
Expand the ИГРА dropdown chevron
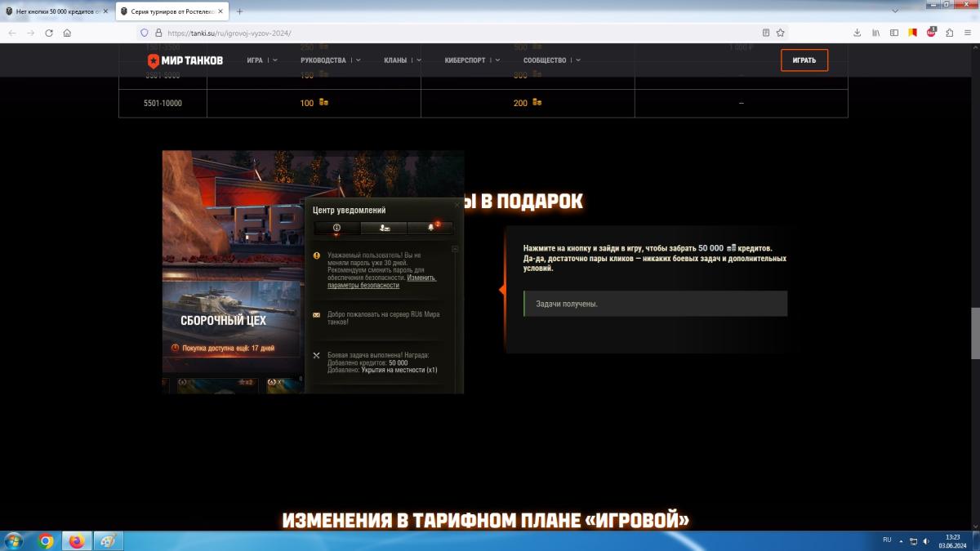tap(274, 60)
